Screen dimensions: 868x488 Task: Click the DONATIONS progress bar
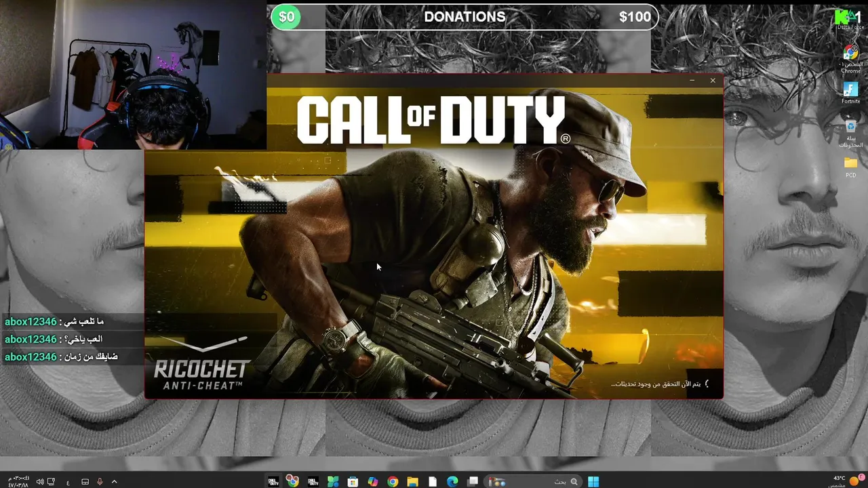coord(465,17)
